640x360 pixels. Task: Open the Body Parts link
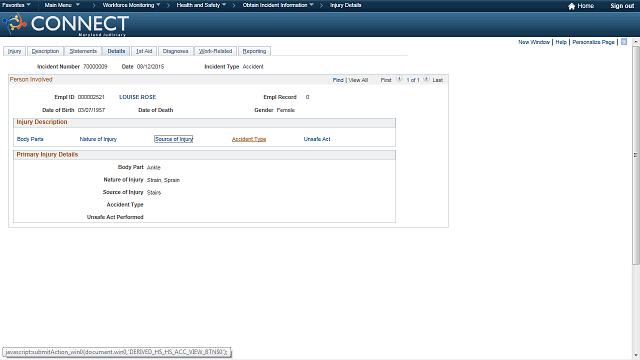[x=30, y=139]
